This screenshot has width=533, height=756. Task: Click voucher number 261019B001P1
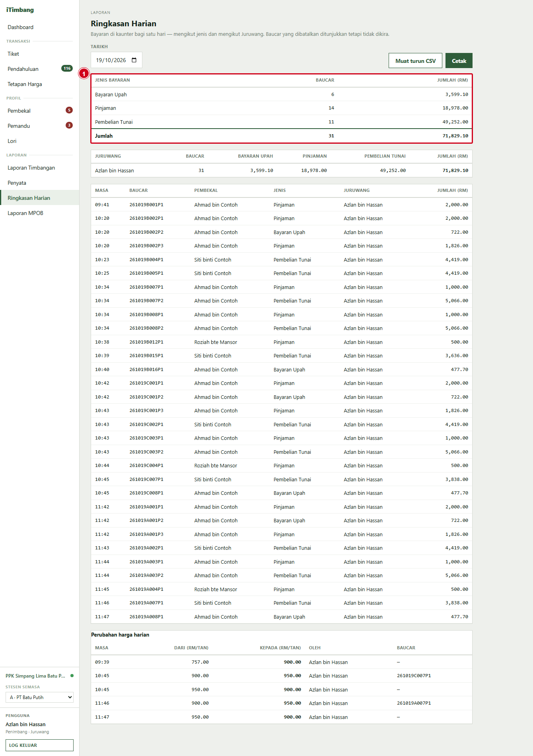coord(146,205)
